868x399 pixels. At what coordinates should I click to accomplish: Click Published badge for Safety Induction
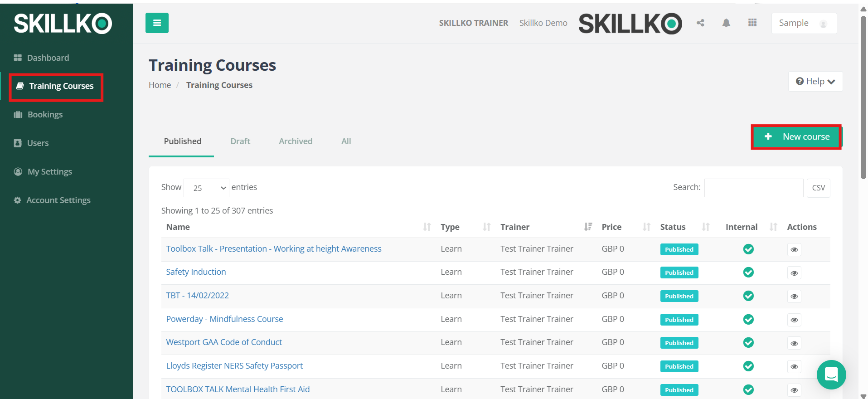679,272
